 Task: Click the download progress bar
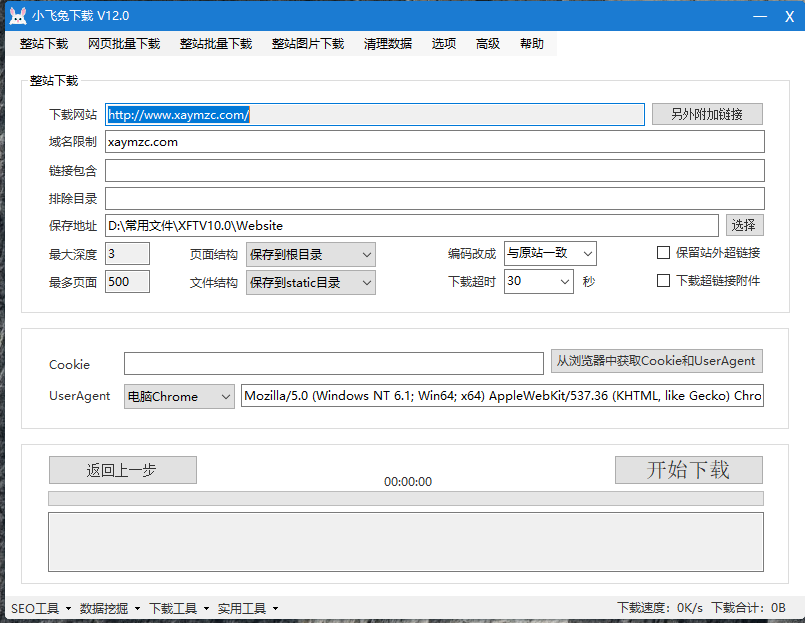click(x=405, y=498)
